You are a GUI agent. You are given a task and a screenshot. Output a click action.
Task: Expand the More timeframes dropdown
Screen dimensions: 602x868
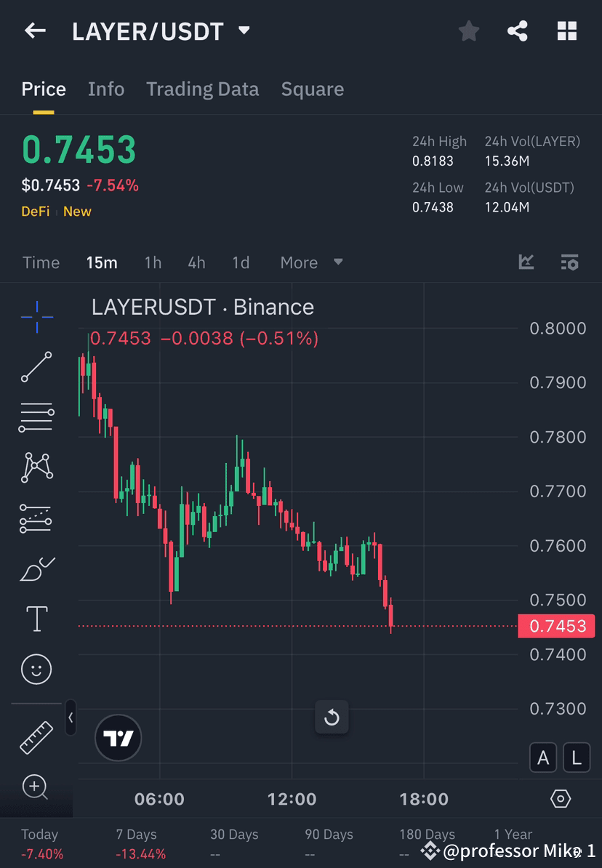[311, 262]
